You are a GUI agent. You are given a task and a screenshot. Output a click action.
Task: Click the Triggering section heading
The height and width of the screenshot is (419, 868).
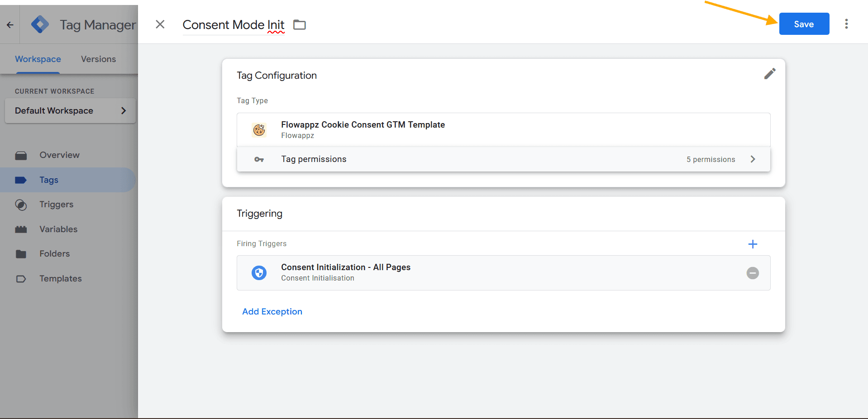click(259, 214)
